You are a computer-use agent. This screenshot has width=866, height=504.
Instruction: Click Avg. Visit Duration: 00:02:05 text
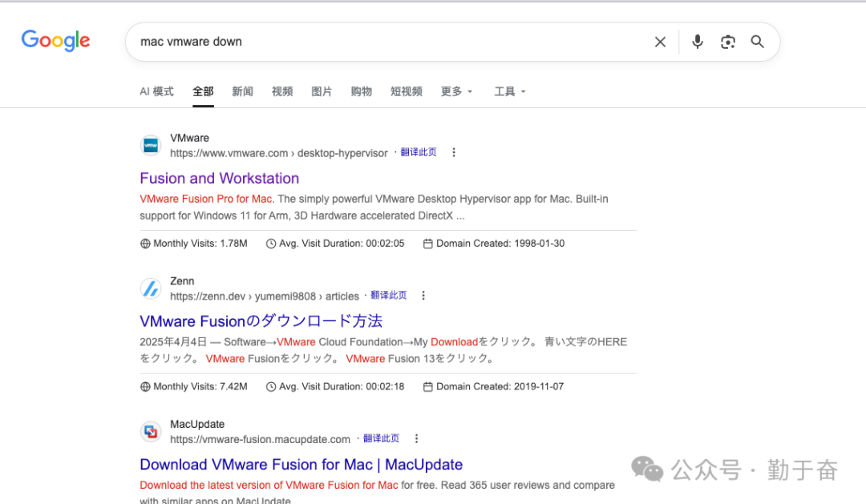tap(342, 244)
